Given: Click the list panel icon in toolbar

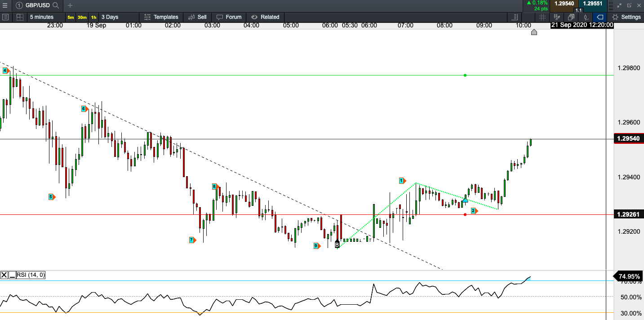Looking at the screenshot, I should (x=5, y=17).
